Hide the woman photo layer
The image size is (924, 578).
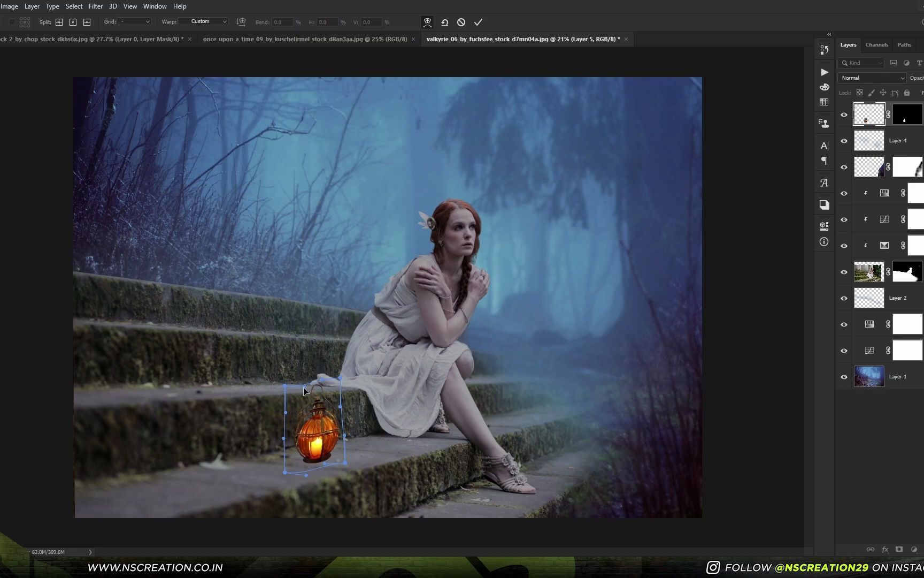click(844, 272)
